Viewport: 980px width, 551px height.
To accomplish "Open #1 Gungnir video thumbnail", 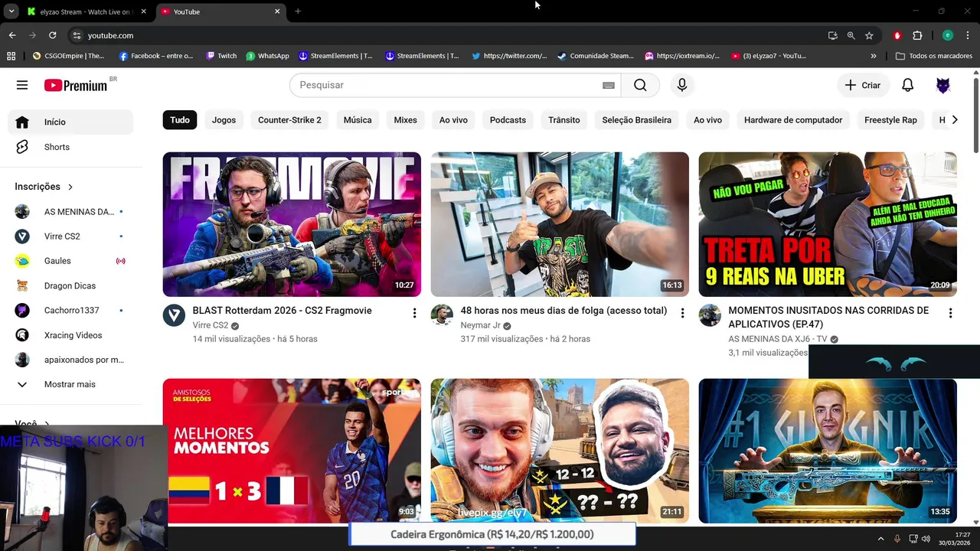I will 828,451.
